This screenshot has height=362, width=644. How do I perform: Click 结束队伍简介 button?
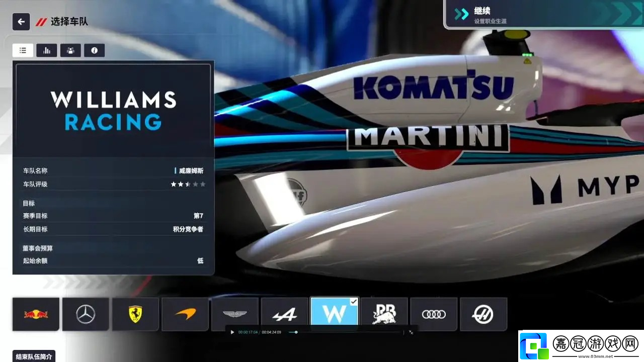(34, 356)
